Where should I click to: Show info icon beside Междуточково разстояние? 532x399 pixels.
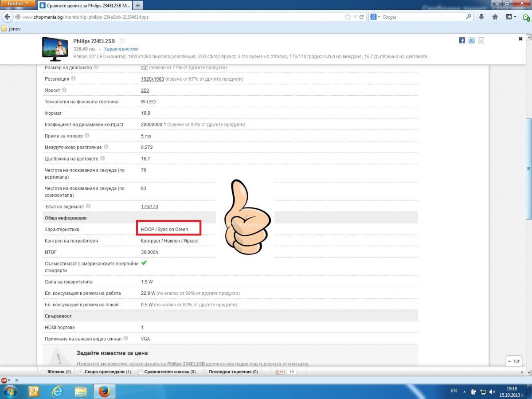[106, 147]
